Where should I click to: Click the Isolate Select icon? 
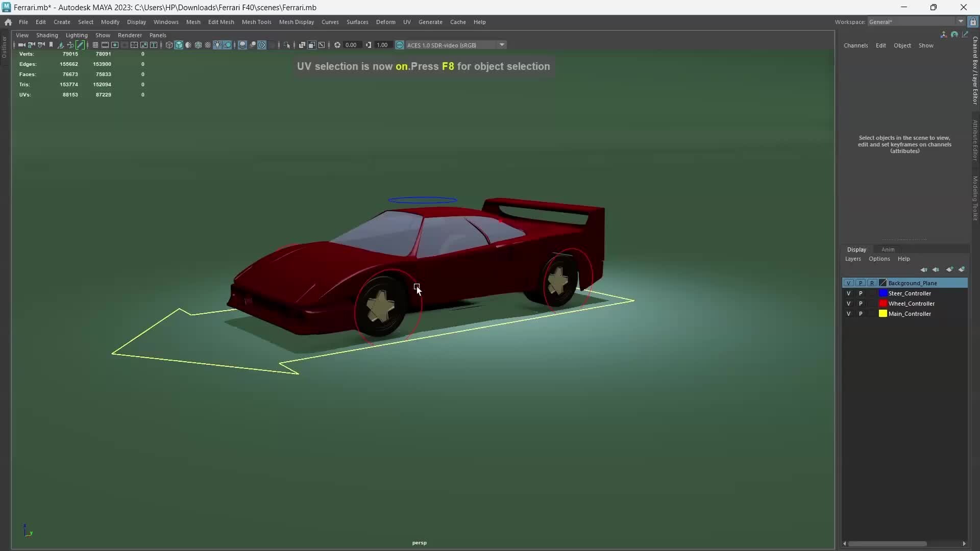[x=287, y=45]
